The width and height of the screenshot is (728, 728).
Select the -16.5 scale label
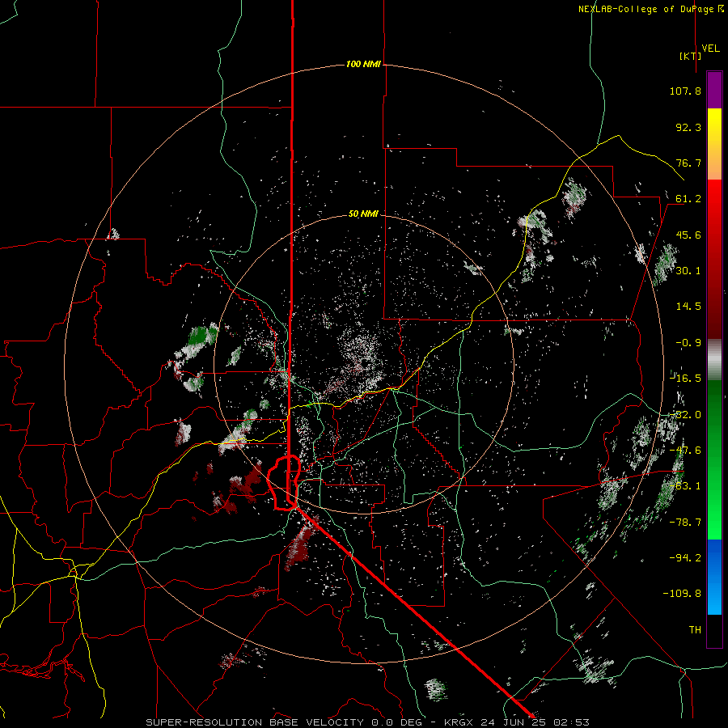pos(685,379)
